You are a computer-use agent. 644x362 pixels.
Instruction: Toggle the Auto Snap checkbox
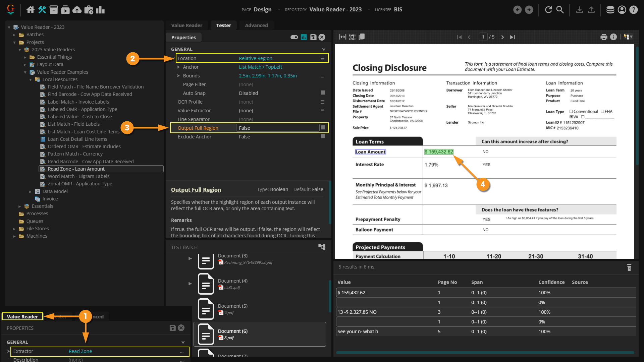coord(323,93)
